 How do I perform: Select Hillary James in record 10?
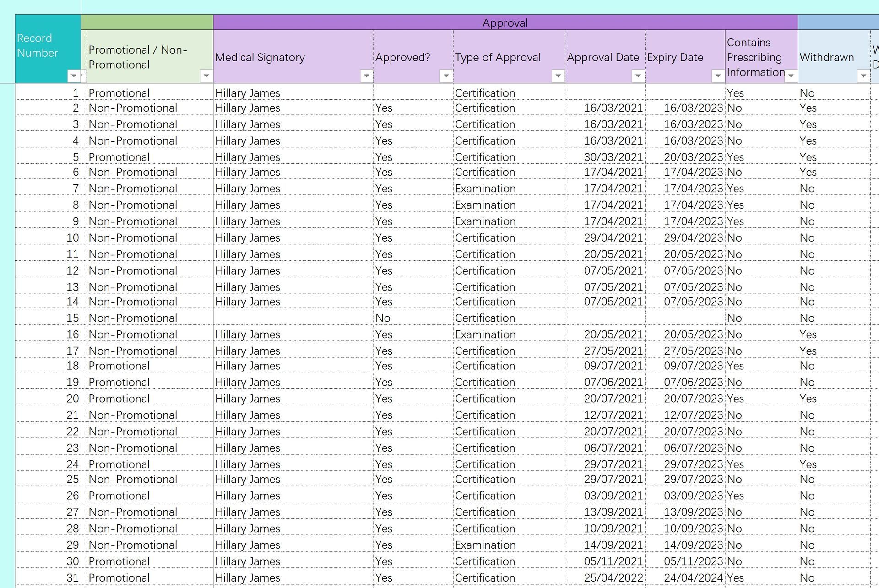[293, 237]
